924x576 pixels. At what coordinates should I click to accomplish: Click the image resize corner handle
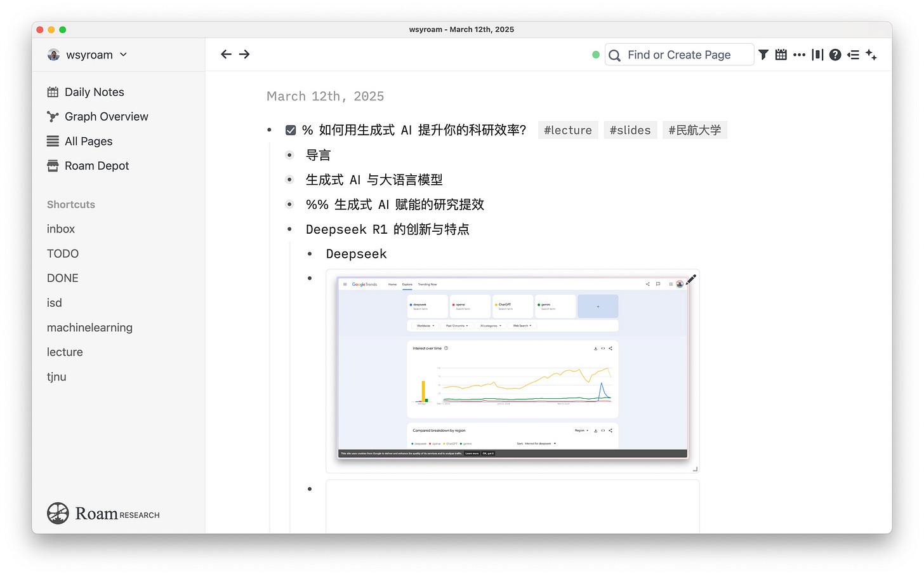[696, 469]
